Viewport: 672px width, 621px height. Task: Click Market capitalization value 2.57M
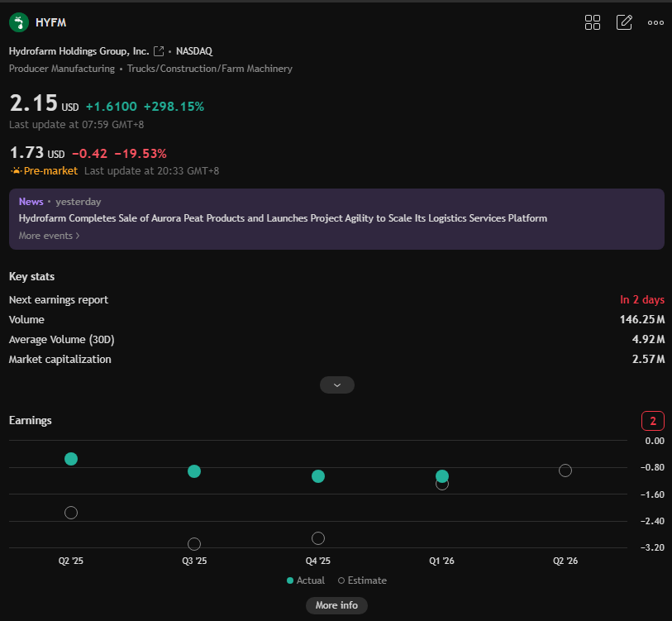tap(648, 359)
